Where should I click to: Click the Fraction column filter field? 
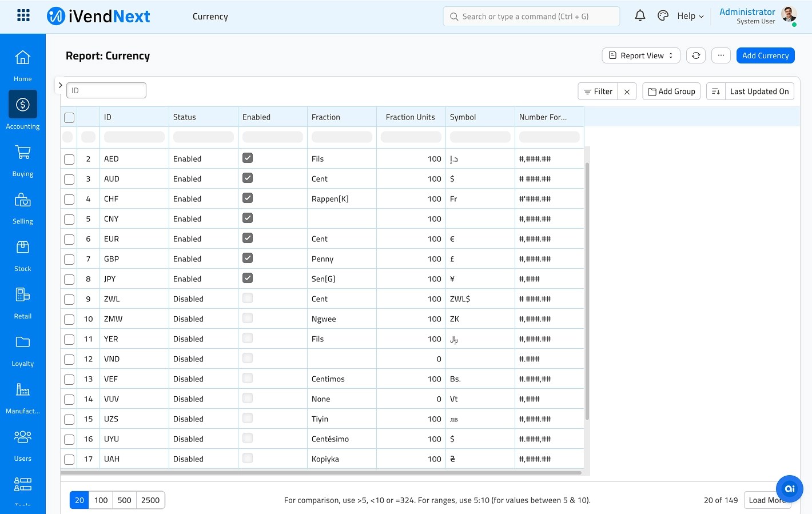pos(342,137)
